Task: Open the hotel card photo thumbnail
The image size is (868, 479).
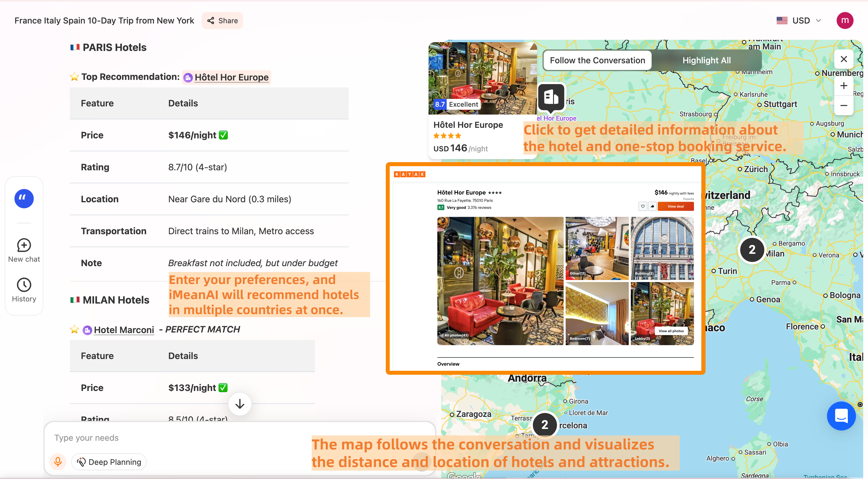Action: tap(482, 78)
